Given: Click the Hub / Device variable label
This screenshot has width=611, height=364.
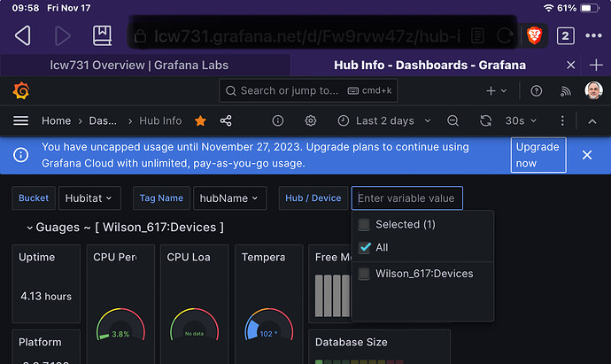Looking at the screenshot, I should tap(313, 198).
